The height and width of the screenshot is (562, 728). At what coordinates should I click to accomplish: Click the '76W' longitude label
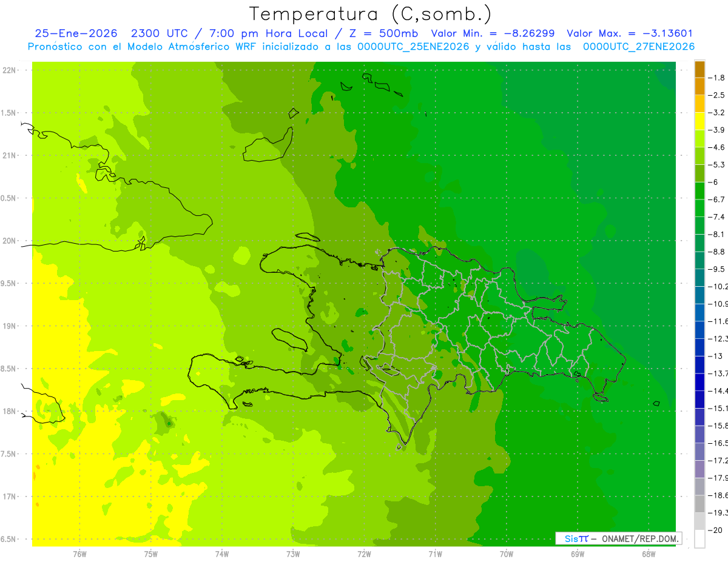[79, 554]
